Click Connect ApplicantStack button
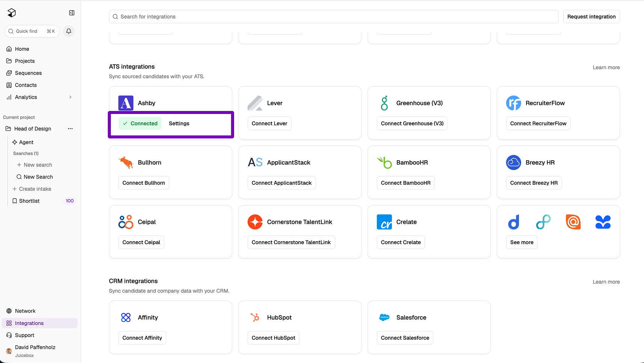Screen dimensions: 644x363 [x=282, y=183]
